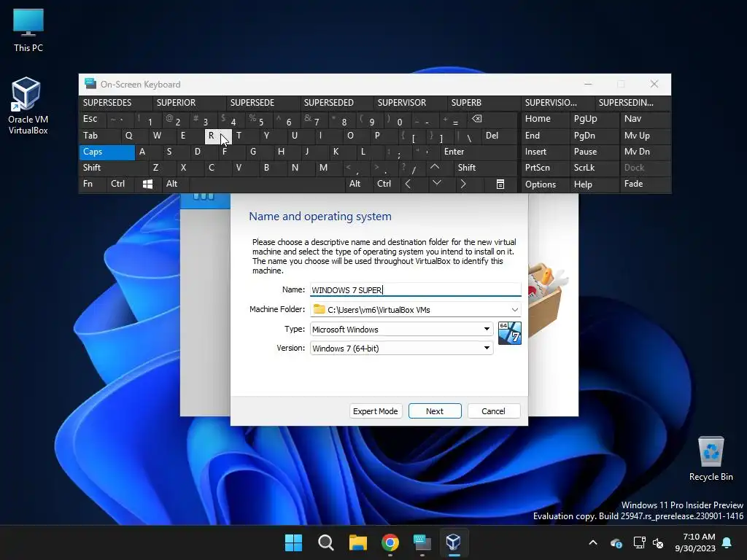Screen dimensions: 747x560
Task: Click the Fade key on On-Screen Keyboard
Action: 645,184
